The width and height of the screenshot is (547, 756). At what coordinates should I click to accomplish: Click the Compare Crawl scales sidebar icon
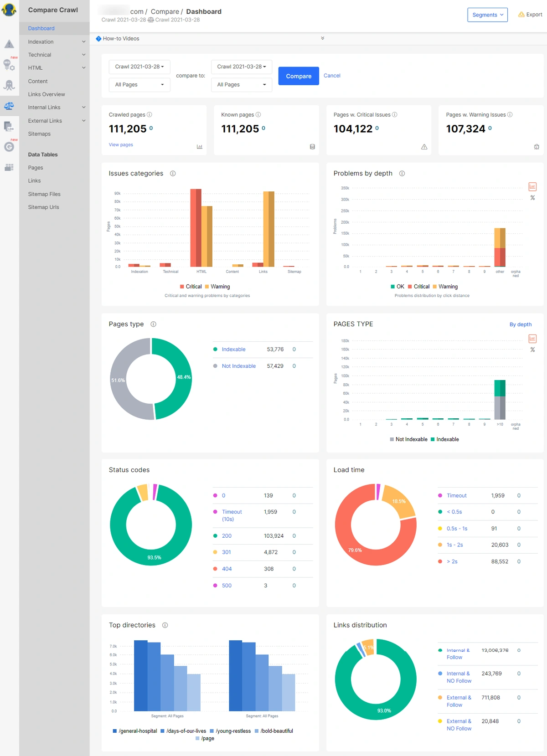(x=9, y=106)
